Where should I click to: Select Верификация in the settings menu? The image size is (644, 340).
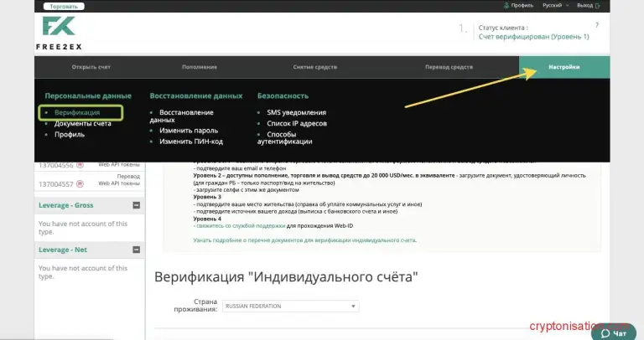tap(77, 112)
